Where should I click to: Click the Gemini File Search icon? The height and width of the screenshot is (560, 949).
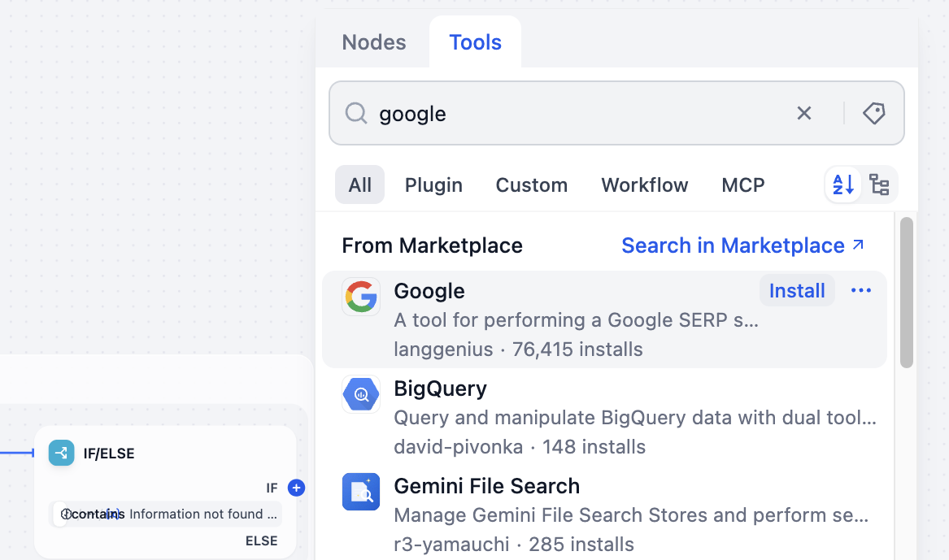(361, 492)
